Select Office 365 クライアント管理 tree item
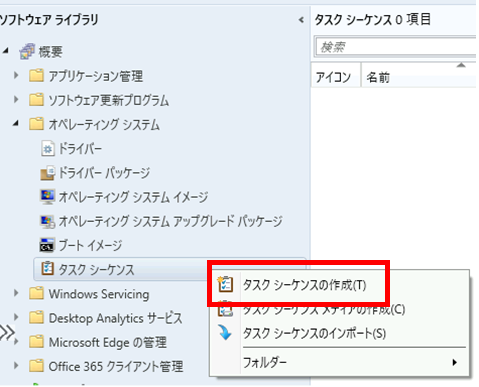The image size is (479, 387). (x=116, y=367)
